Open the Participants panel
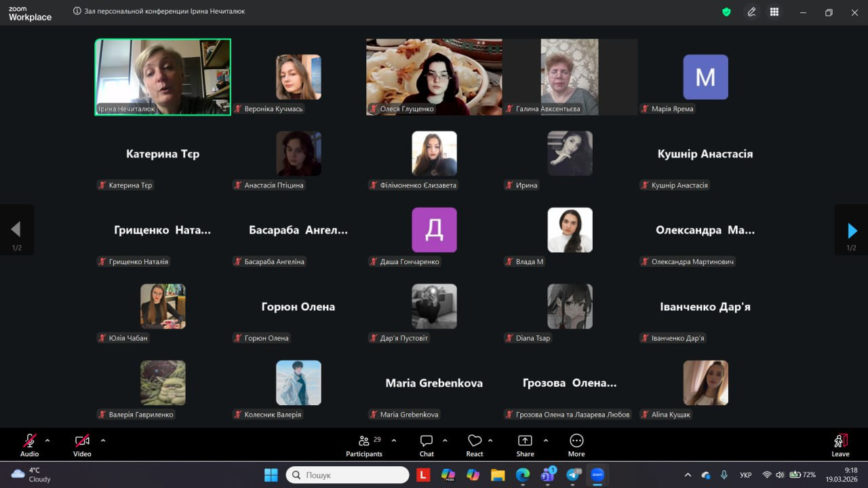 coord(364,445)
